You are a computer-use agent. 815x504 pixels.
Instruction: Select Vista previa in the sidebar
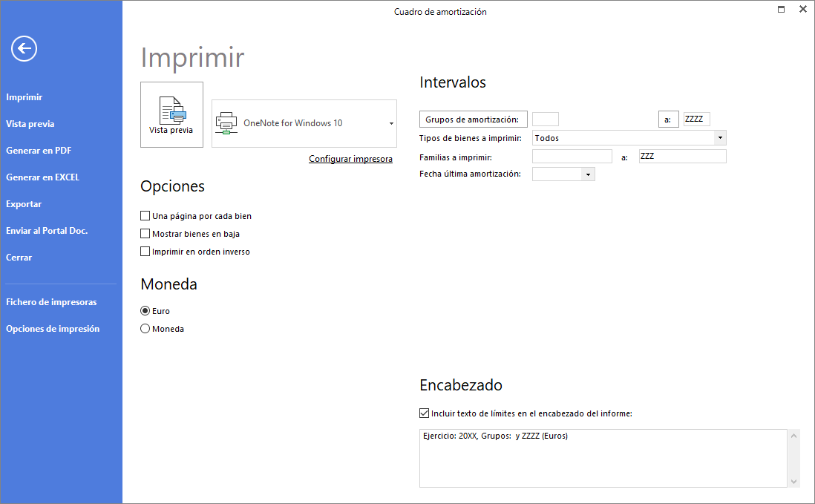(x=30, y=124)
